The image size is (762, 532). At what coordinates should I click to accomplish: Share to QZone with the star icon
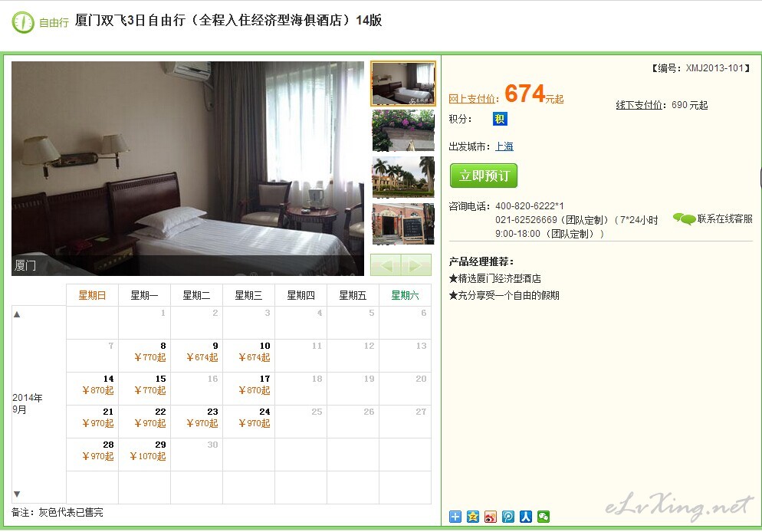pos(472,517)
